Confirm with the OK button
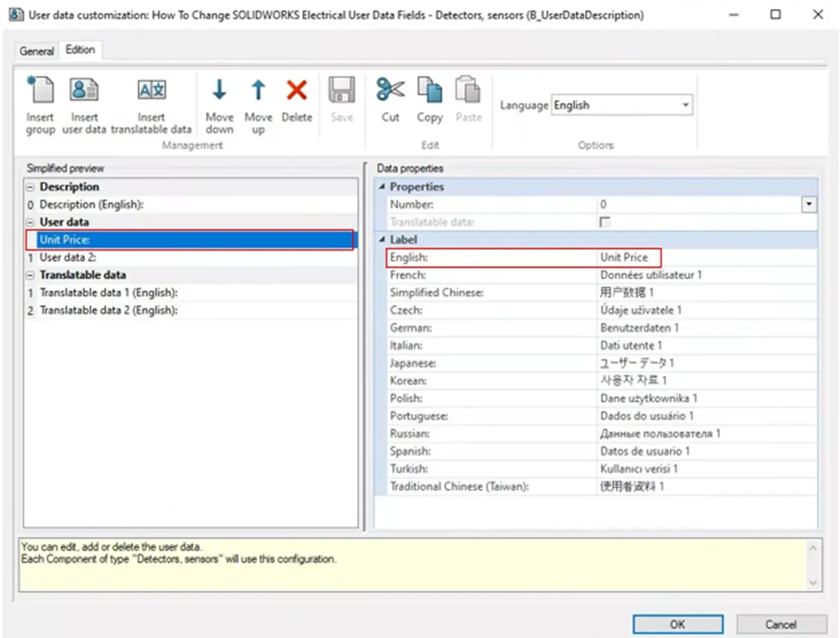Screen dimensions: 840x638 677,624
